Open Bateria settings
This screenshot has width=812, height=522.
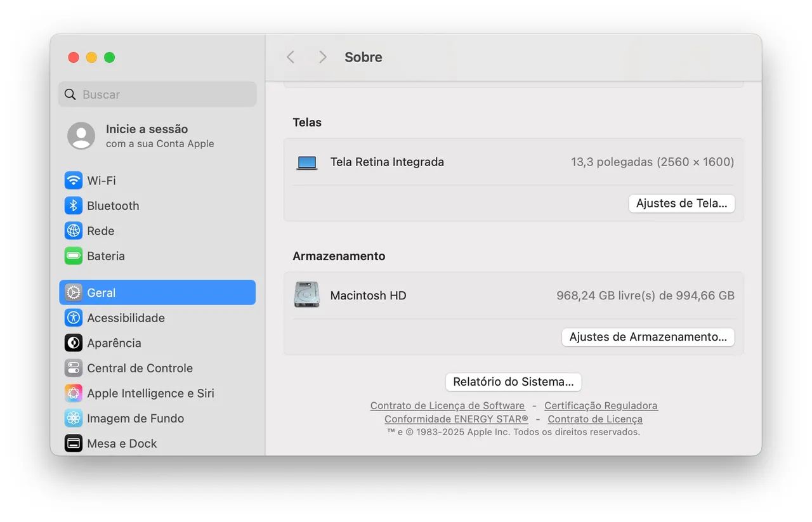coord(105,256)
